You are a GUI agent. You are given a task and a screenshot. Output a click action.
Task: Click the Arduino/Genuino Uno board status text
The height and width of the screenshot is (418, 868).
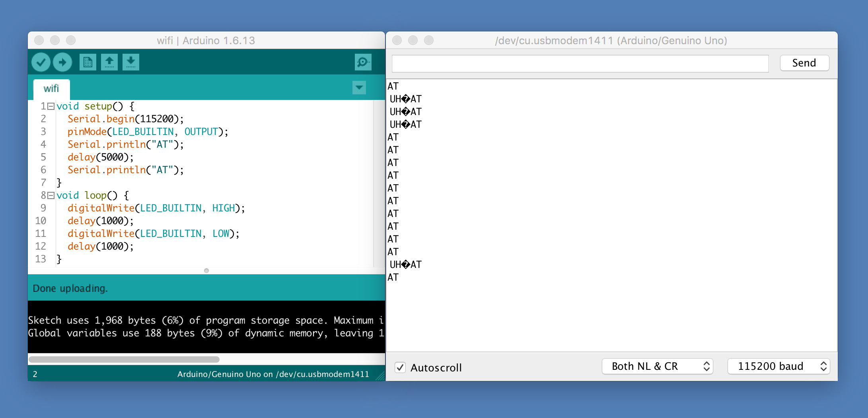(273, 374)
